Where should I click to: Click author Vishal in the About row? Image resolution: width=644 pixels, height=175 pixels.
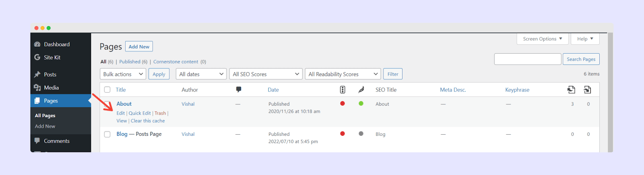coord(188,104)
